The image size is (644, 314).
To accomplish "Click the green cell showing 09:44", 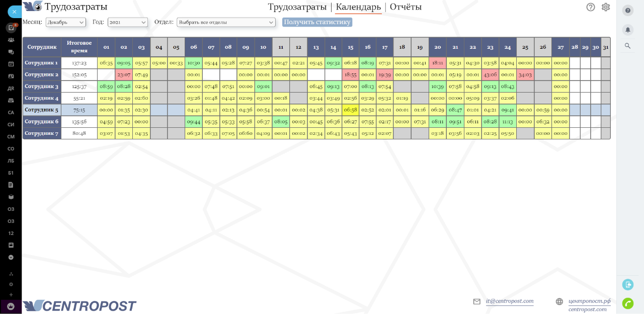I will pyautogui.click(x=194, y=122).
